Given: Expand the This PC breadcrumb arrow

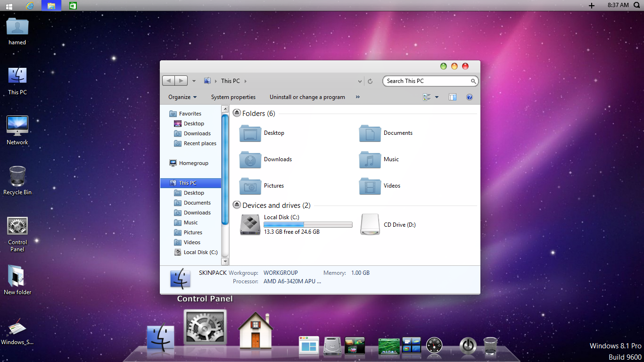Looking at the screenshot, I should pyautogui.click(x=246, y=81).
